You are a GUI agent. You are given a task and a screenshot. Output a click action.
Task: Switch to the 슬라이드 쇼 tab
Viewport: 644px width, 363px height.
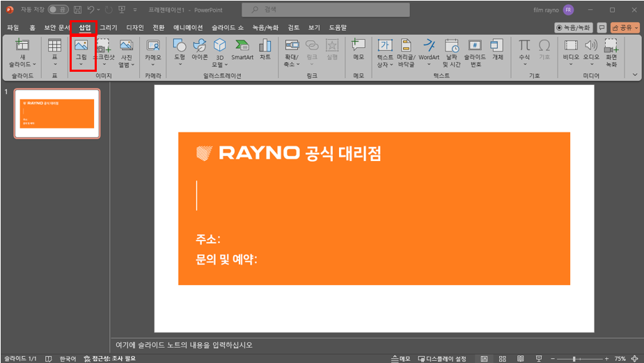coord(228,28)
